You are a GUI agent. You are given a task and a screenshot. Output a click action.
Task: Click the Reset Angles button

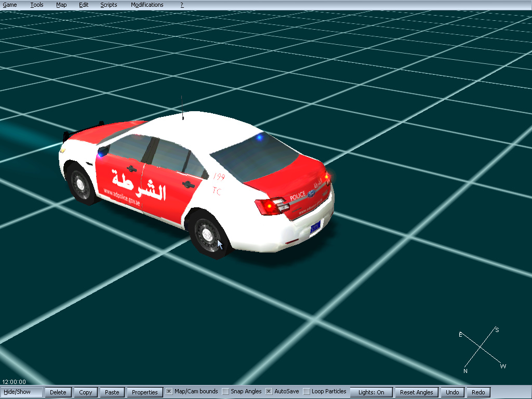click(417, 392)
